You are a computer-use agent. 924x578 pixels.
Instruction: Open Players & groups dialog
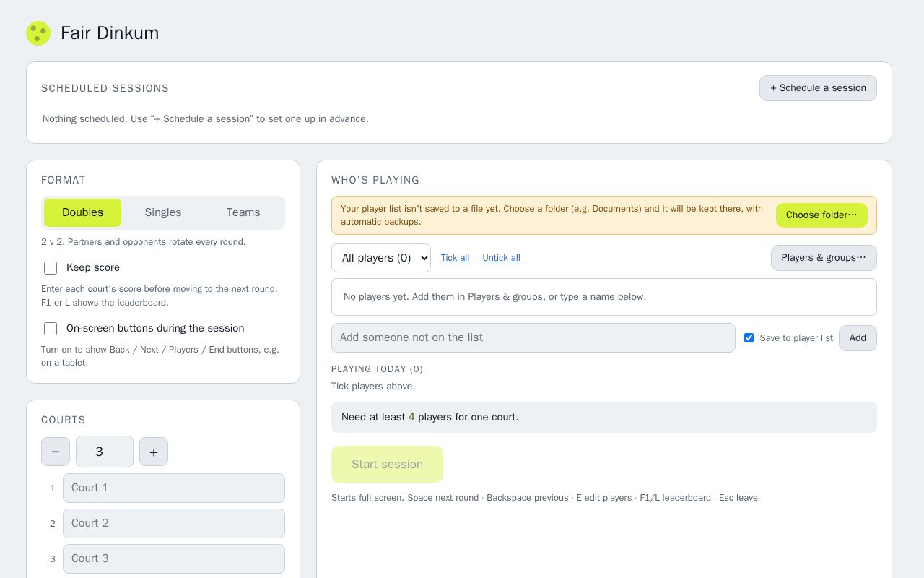pos(824,258)
